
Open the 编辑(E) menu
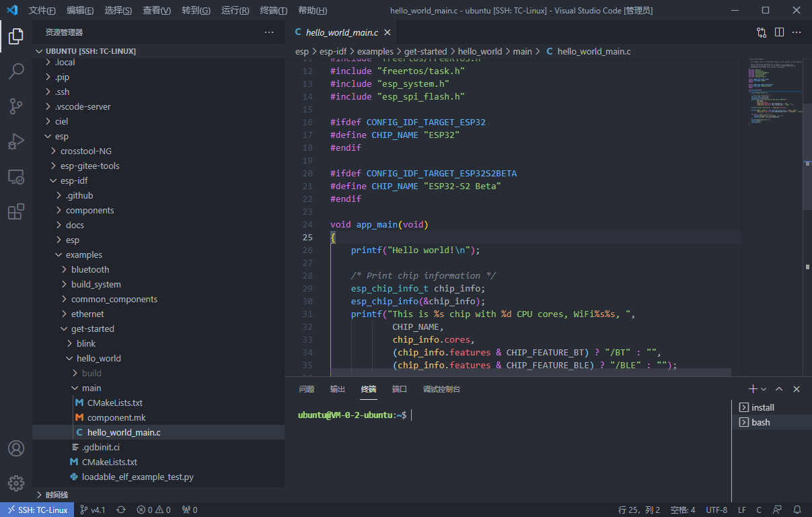pos(80,10)
